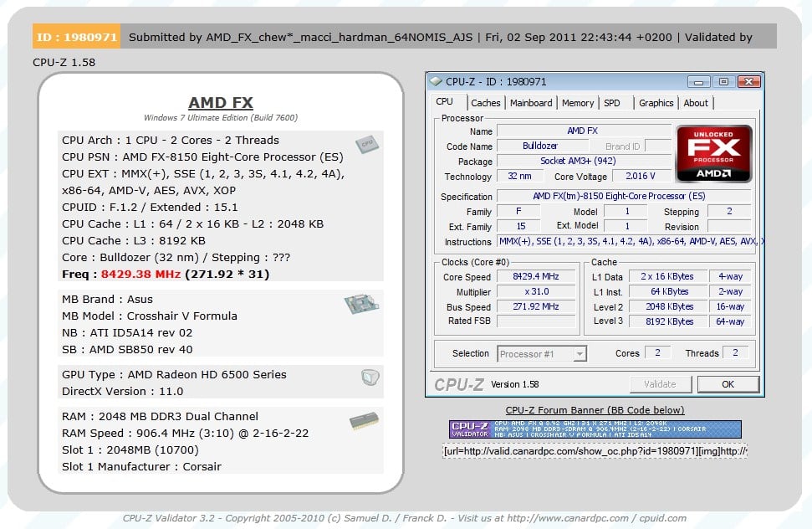Screen dimensions: 812x529
Task: Minimize the CPU-Z window
Action: (x=698, y=81)
